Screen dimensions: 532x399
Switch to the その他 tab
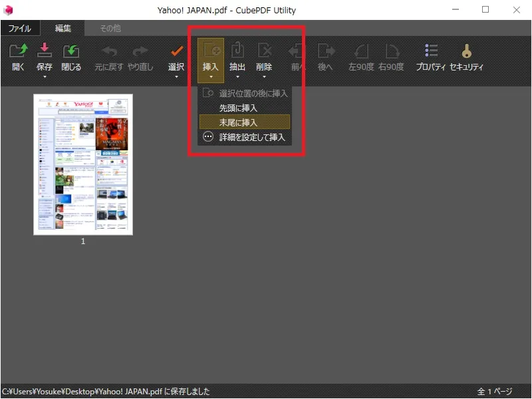[110, 28]
